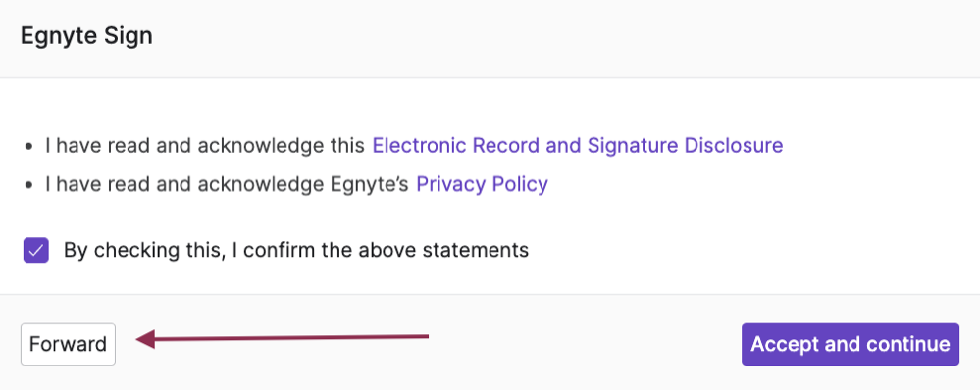Click the white checkmark icon

(x=35, y=250)
